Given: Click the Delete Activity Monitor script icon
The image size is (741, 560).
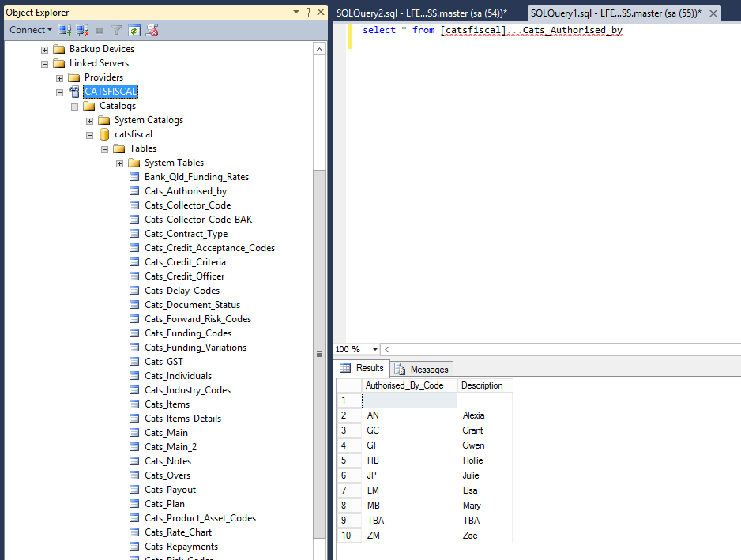Looking at the screenshot, I should point(152,30).
